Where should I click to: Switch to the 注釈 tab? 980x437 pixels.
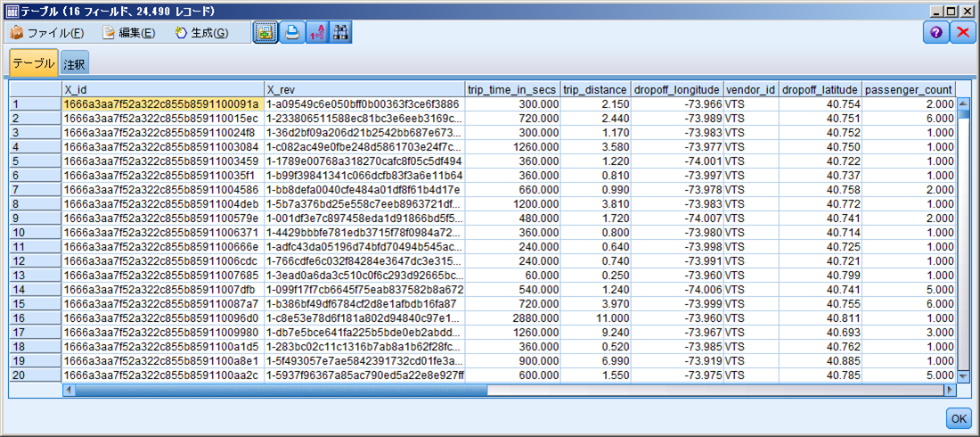(74, 64)
